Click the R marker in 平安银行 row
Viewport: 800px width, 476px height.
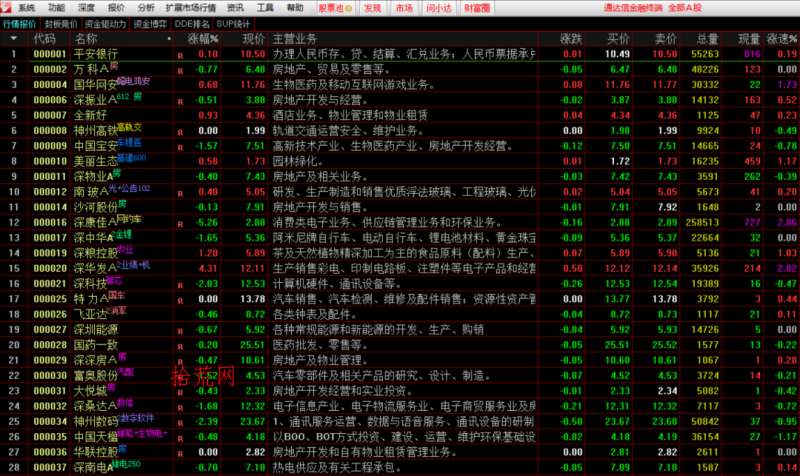pos(180,56)
